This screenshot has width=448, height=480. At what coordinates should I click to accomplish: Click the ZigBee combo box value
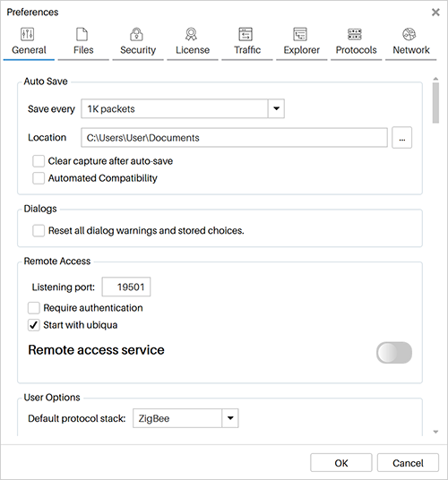tap(177, 418)
